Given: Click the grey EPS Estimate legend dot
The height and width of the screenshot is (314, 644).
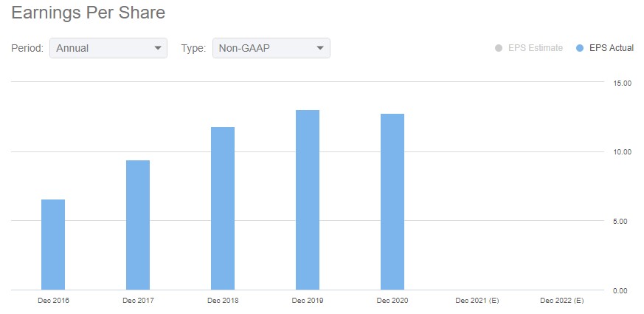Looking at the screenshot, I should coord(499,48).
